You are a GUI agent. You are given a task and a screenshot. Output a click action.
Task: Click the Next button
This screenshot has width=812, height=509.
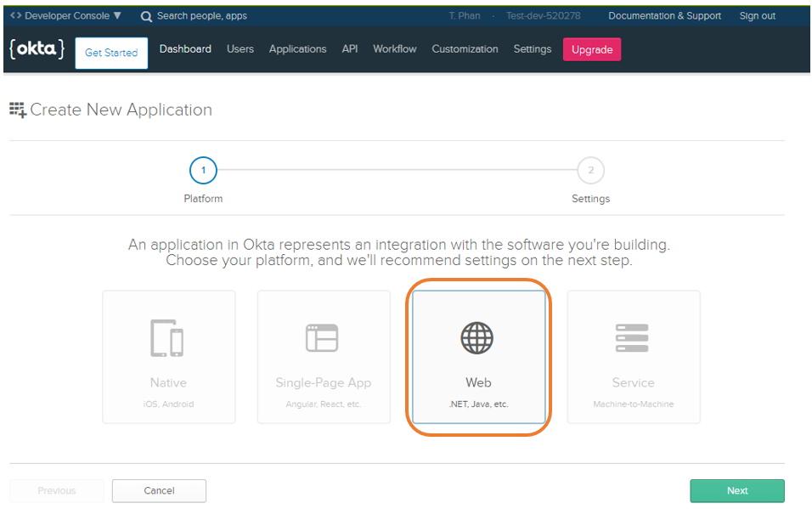tap(737, 491)
